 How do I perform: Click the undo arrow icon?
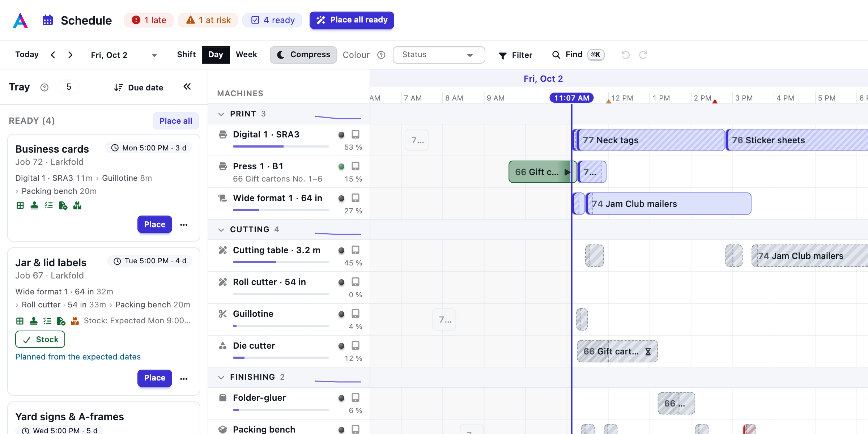coord(626,55)
